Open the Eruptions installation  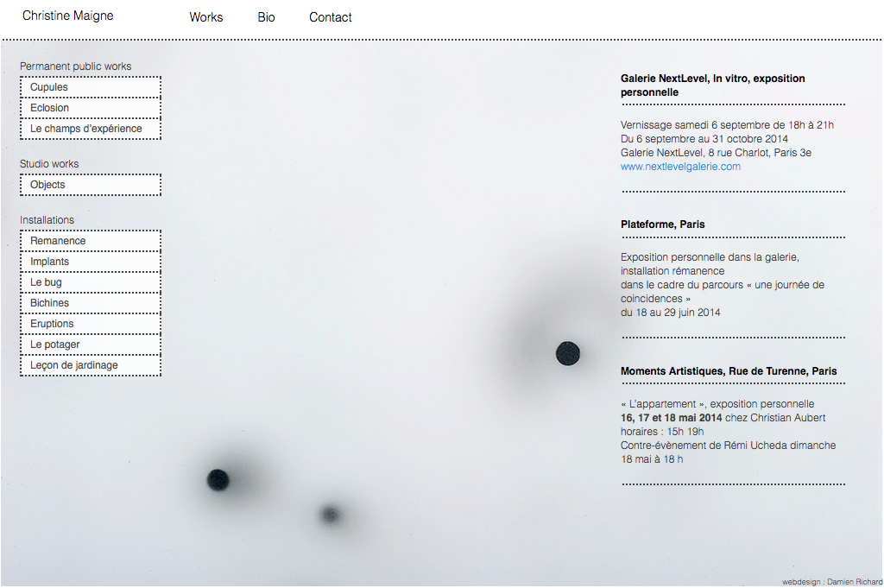click(x=91, y=324)
